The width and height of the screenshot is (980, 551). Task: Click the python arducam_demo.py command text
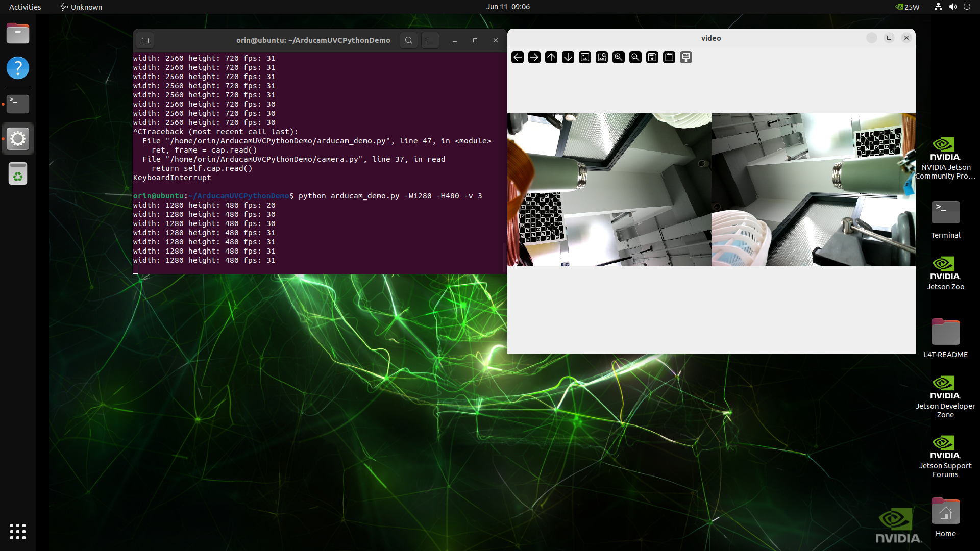pyautogui.click(x=390, y=196)
